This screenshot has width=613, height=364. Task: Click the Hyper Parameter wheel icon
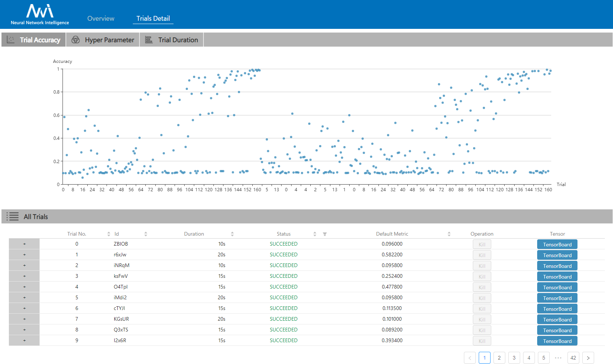point(75,40)
